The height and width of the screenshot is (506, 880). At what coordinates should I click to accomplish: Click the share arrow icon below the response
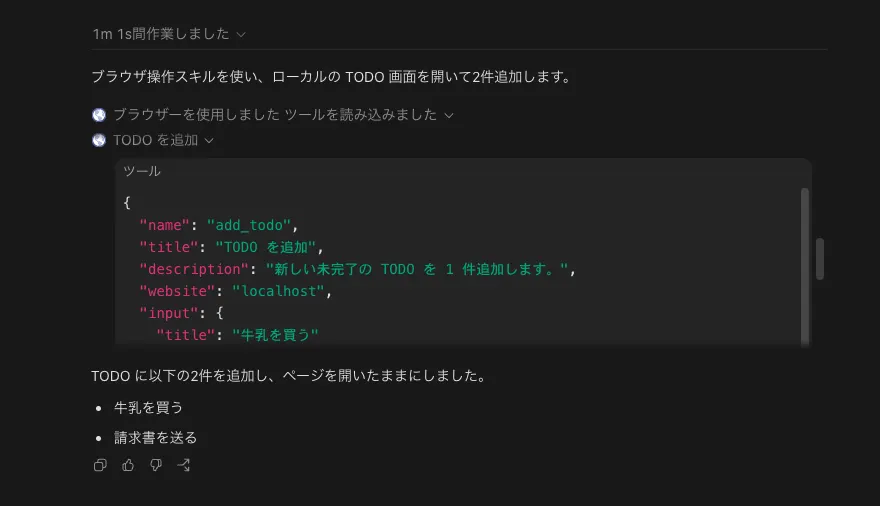pyautogui.click(x=184, y=465)
